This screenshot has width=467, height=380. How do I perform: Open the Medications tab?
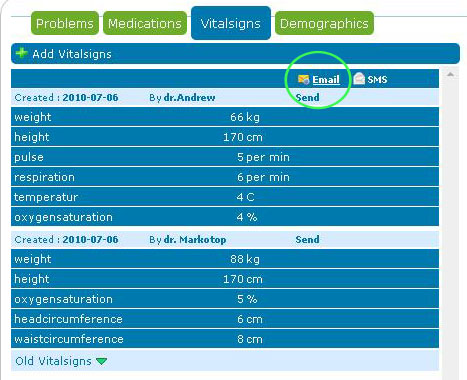tap(145, 23)
